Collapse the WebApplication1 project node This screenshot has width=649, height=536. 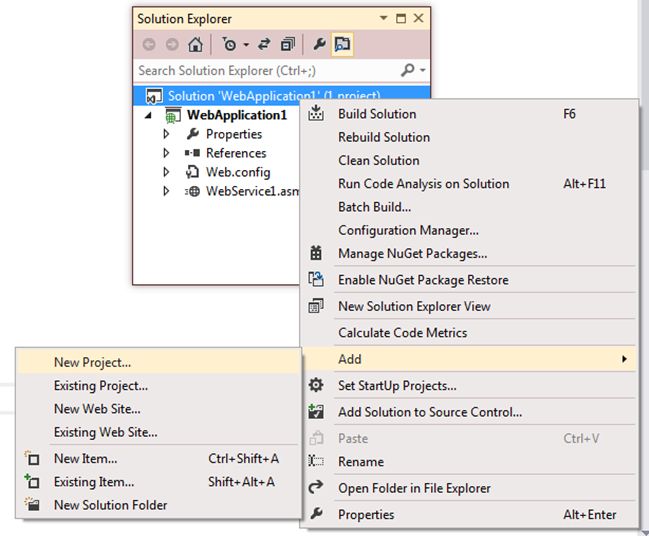(x=148, y=115)
